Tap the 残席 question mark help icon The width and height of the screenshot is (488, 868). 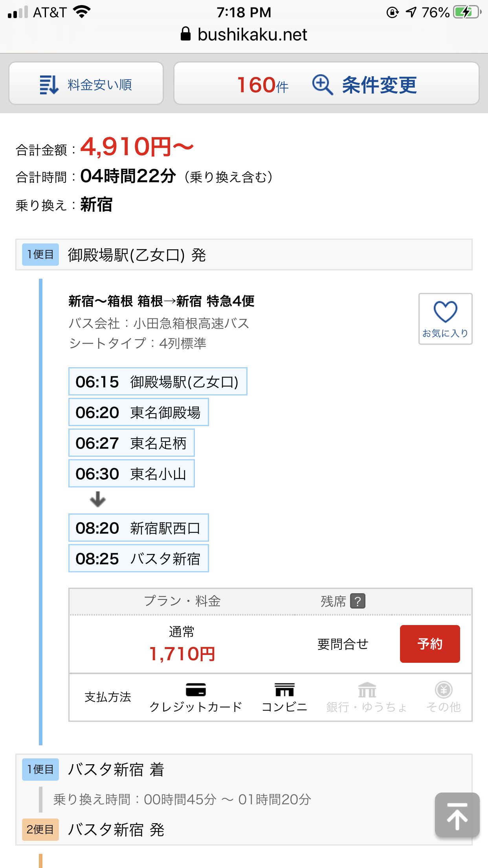pos(358,601)
